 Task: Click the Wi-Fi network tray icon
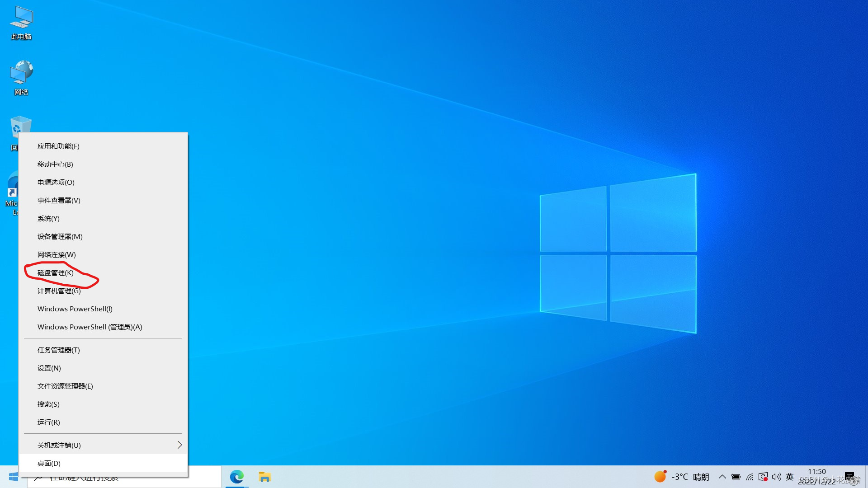[x=750, y=477]
